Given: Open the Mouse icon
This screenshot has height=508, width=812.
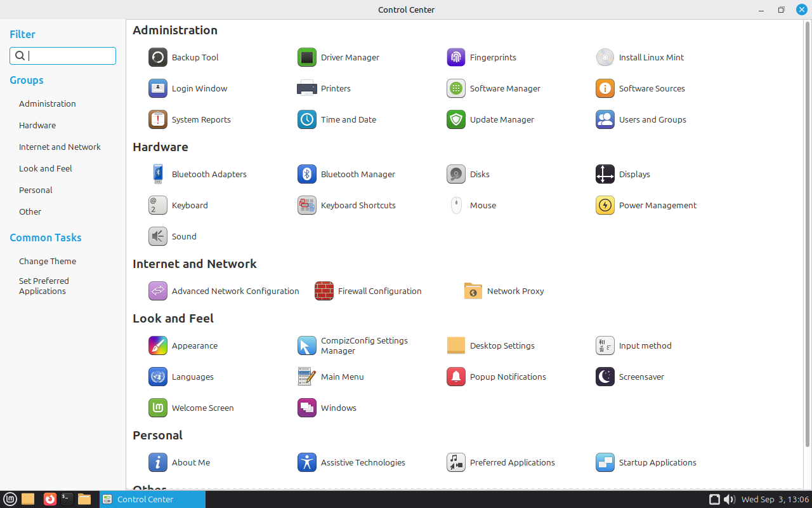Looking at the screenshot, I should click(x=456, y=205).
